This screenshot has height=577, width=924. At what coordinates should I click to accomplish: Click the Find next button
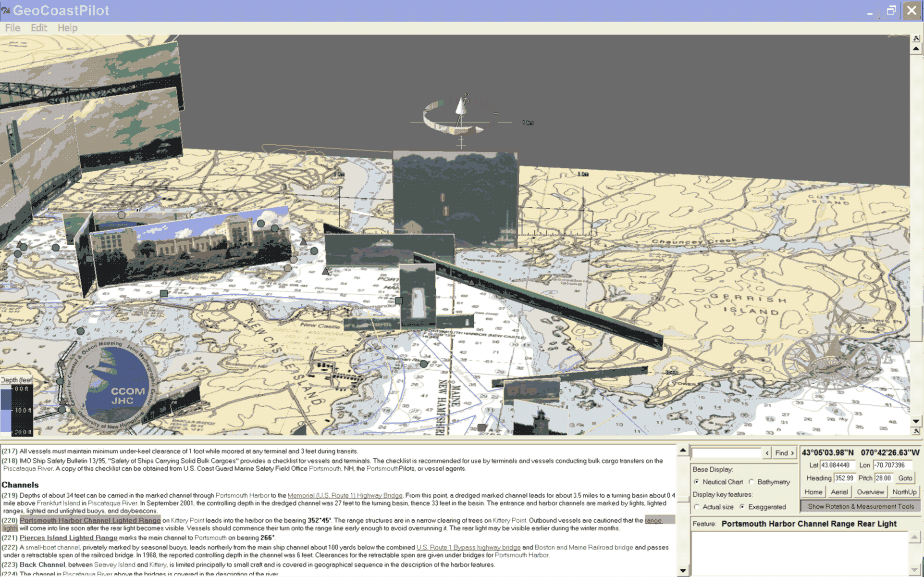point(785,453)
